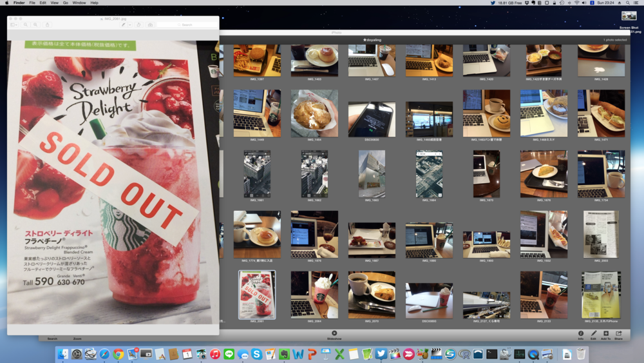Select the IMG_2070 coffee thumbnail in iPhoto

coord(372,295)
